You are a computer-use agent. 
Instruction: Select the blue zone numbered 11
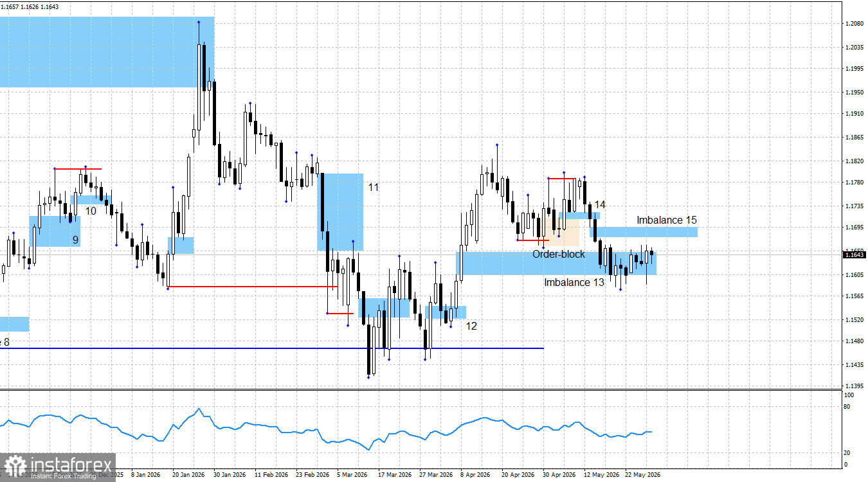[341, 211]
